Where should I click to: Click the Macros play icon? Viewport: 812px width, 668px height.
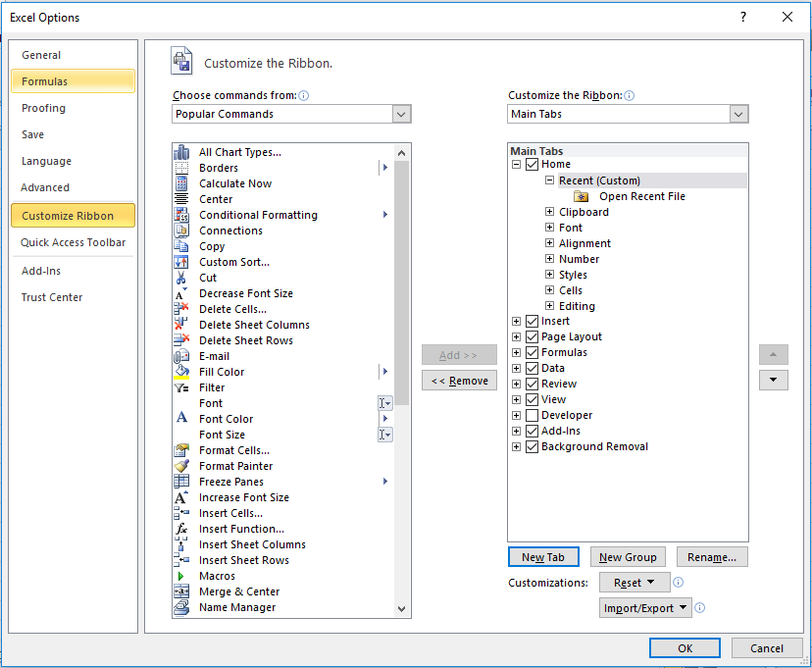[x=180, y=576]
